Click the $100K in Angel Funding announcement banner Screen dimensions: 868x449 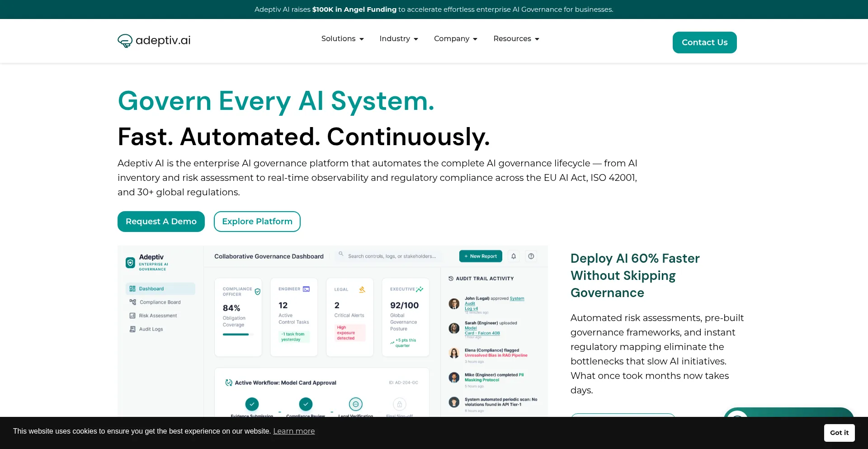click(x=434, y=9)
